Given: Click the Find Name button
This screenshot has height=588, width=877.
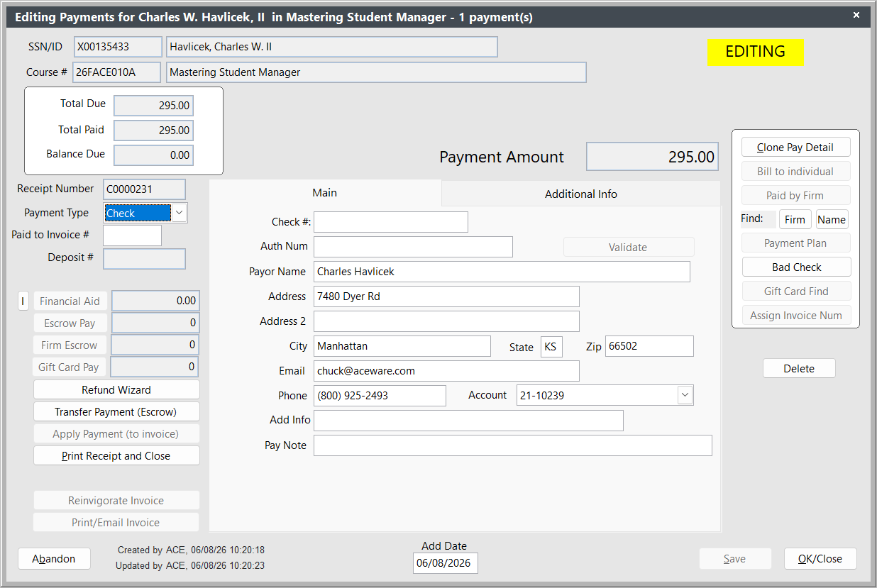Looking at the screenshot, I should pos(832,220).
